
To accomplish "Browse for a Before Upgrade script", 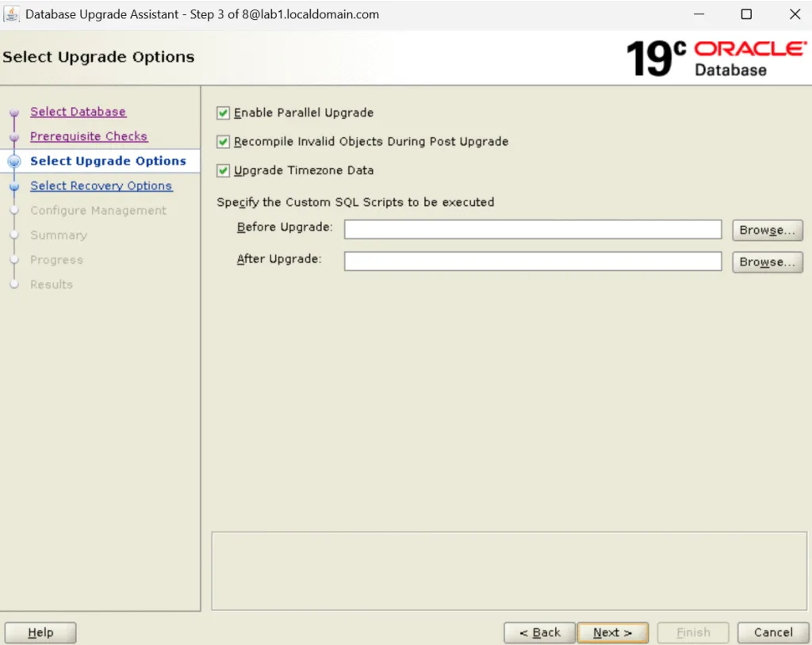I will (766, 230).
